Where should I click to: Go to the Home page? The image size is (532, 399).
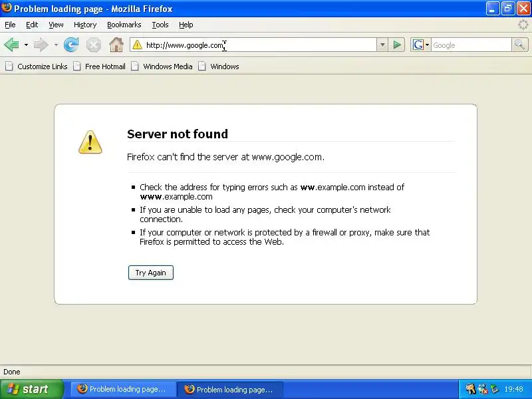click(116, 45)
